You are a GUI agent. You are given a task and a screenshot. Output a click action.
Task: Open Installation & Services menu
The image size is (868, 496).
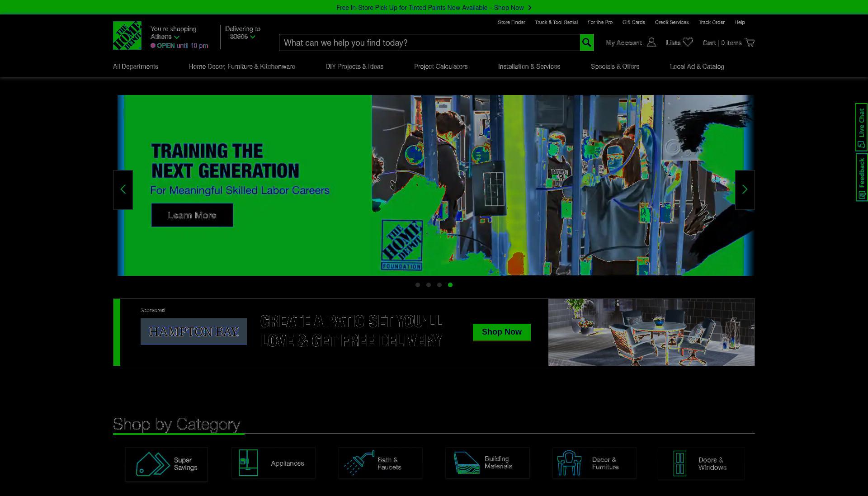click(529, 66)
